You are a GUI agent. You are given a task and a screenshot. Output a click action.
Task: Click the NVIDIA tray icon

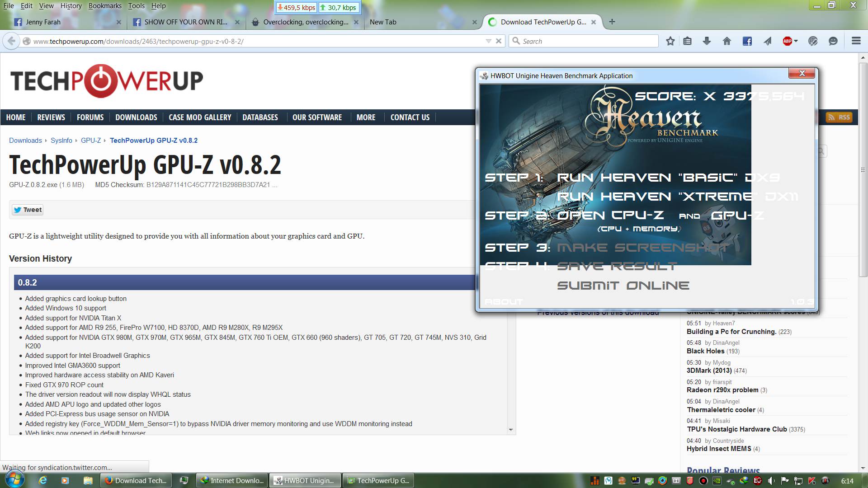(717, 481)
